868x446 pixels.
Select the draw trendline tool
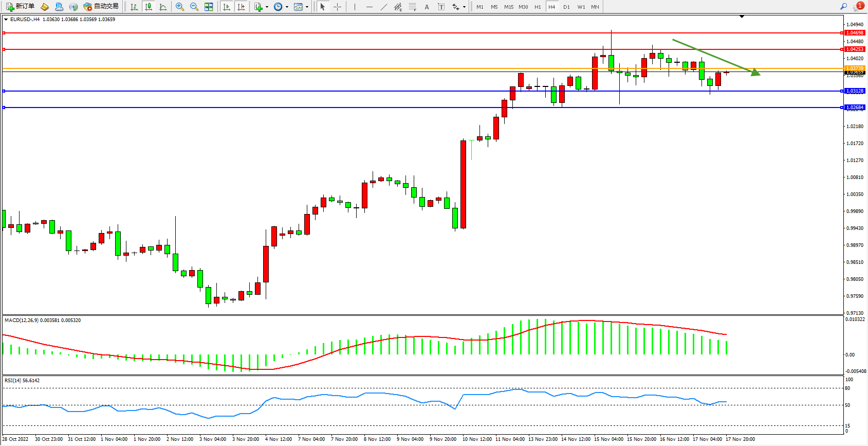[x=384, y=7]
